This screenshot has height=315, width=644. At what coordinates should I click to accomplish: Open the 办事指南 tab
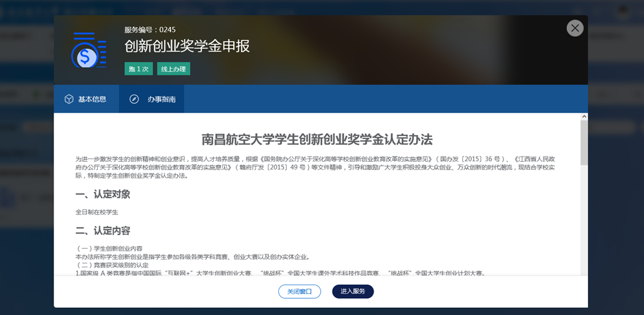coord(151,99)
